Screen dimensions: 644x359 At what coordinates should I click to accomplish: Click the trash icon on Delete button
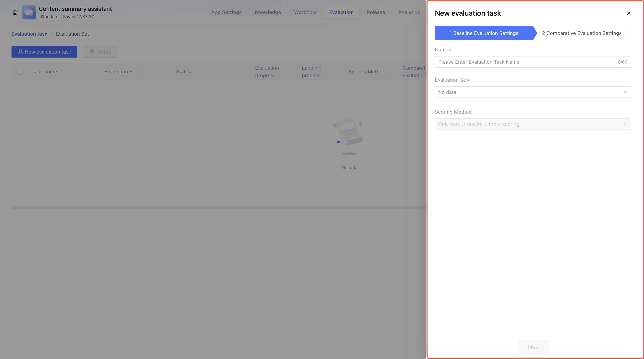[92, 52]
